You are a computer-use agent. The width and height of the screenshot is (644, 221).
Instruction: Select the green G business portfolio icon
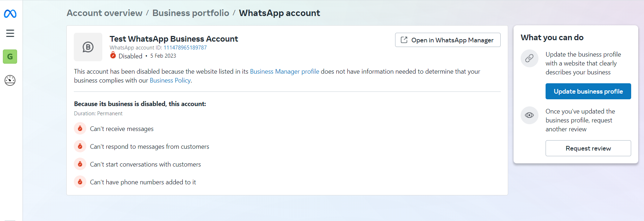(10, 57)
